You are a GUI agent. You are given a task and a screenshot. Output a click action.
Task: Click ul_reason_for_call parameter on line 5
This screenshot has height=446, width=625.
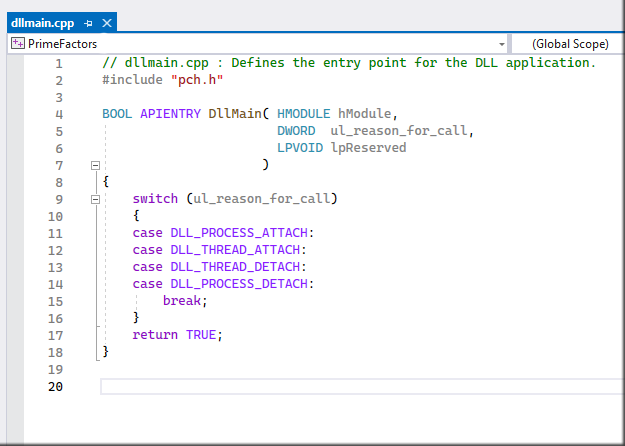pos(399,131)
